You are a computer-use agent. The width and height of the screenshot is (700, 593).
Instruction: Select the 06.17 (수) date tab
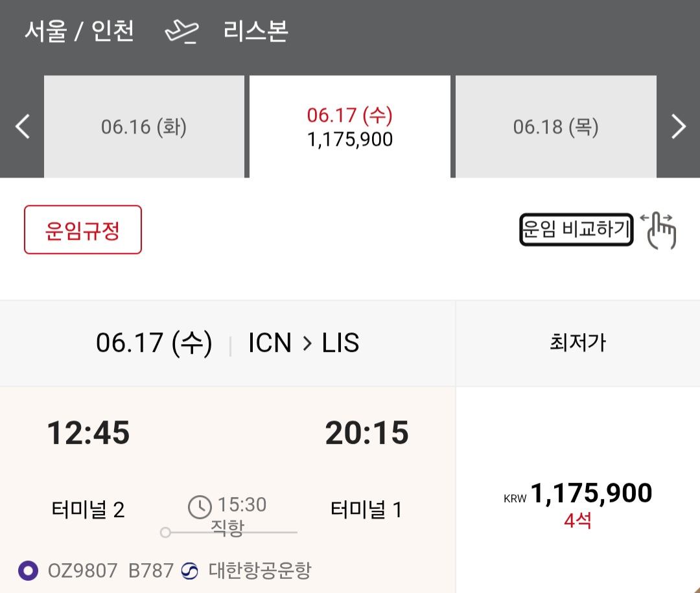pos(350,126)
